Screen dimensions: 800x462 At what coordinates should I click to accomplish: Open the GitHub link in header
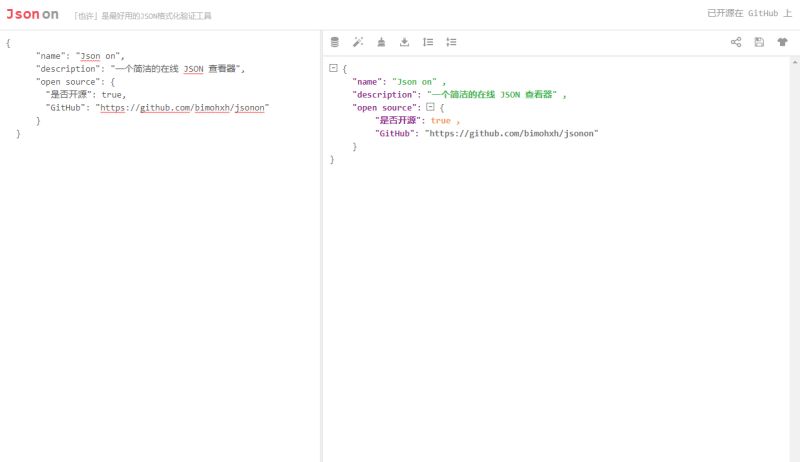pyautogui.click(x=749, y=13)
